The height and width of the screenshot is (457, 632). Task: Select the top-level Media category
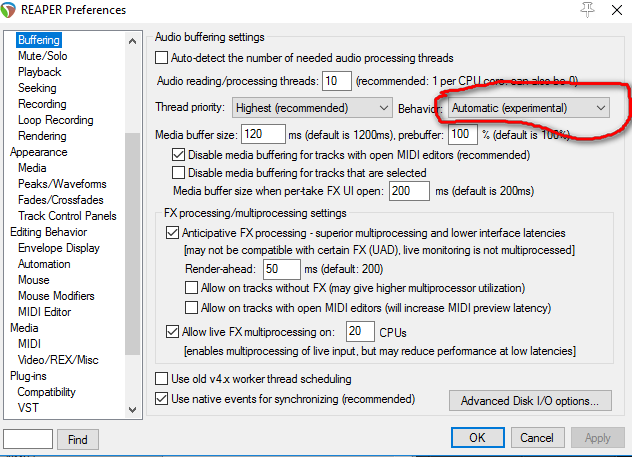[x=24, y=328]
